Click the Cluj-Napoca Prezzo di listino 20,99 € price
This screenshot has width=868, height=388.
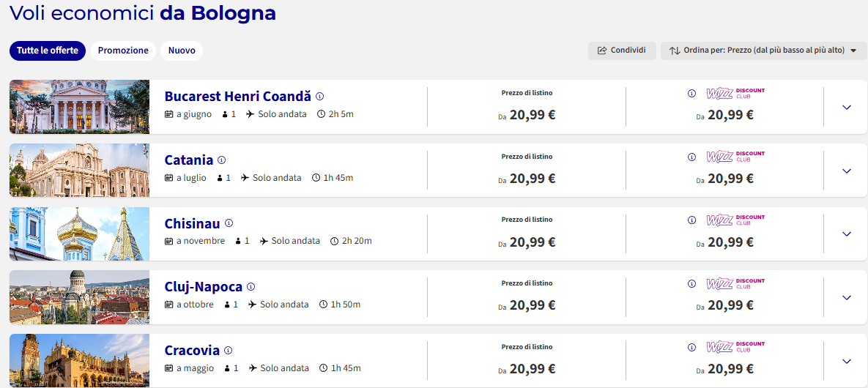coord(527,305)
